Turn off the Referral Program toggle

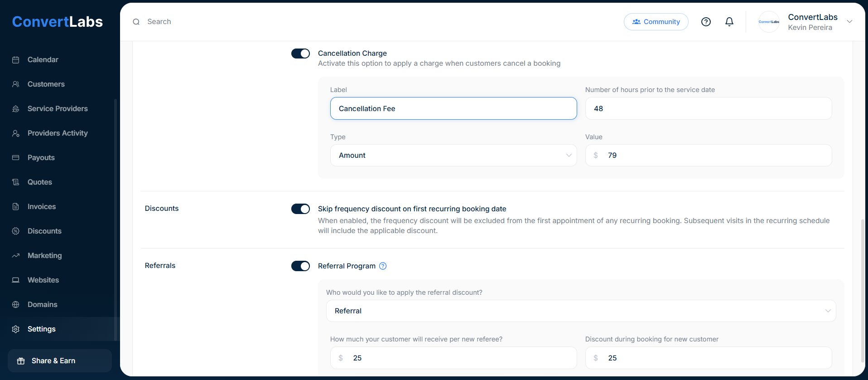click(x=300, y=266)
